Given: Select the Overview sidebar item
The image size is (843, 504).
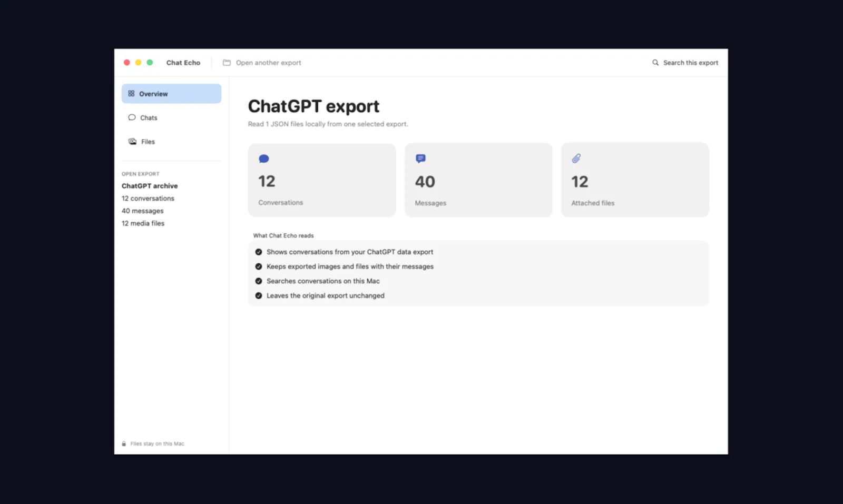Looking at the screenshot, I should point(171,94).
